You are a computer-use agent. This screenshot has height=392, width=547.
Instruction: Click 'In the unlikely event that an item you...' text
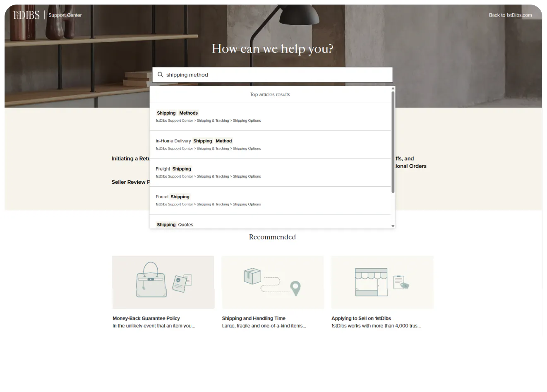pyautogui.click(x=154, y=326)
